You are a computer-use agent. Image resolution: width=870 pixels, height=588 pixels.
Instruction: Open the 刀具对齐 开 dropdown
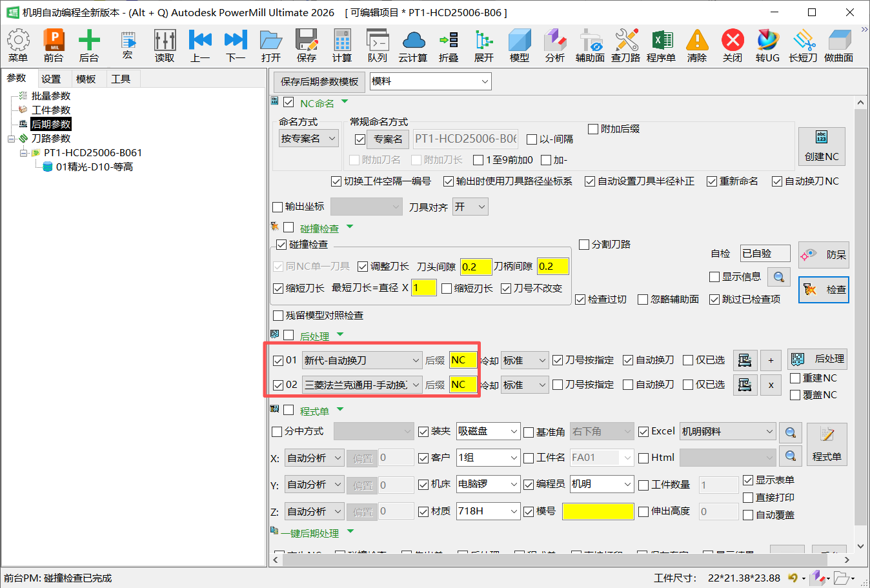point(470,207)
